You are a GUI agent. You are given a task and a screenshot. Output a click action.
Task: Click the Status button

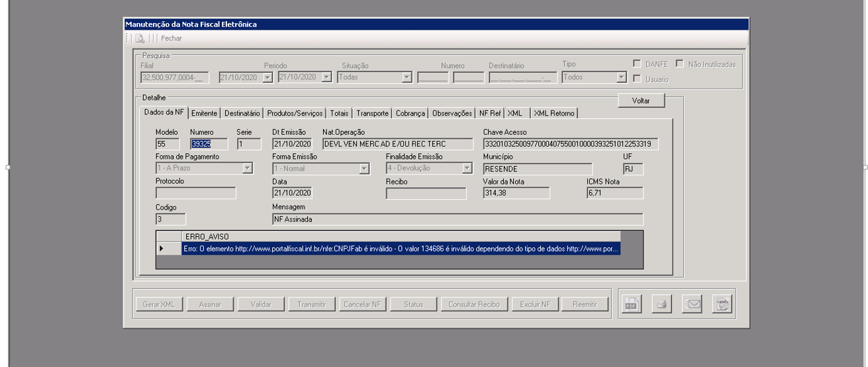(x=414, y=304)
